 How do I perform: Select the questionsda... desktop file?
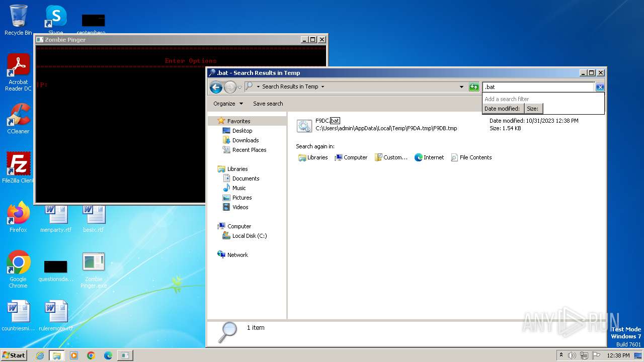[x=56, y=271]
